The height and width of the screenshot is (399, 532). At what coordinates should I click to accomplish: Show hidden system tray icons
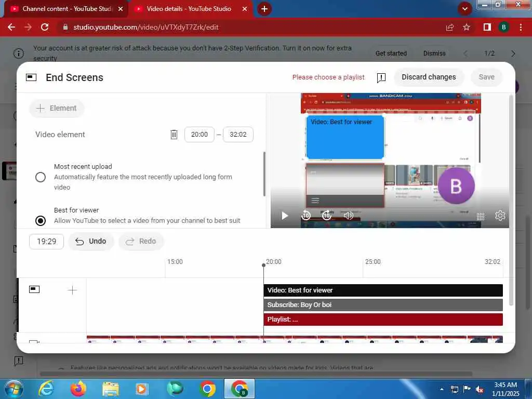(442, 389)
